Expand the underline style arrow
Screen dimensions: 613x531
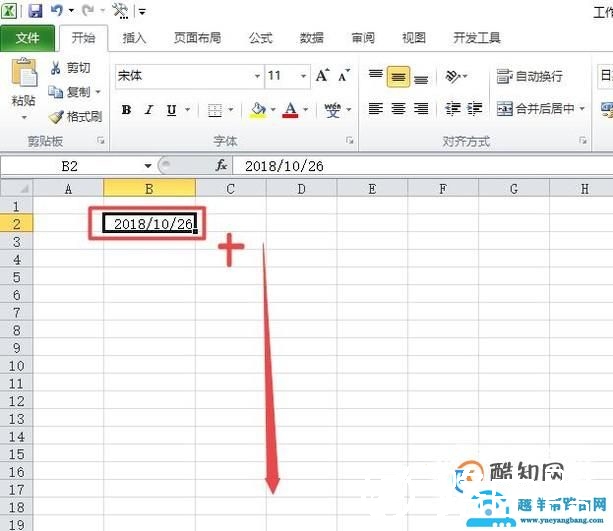(x=187, y=110)
